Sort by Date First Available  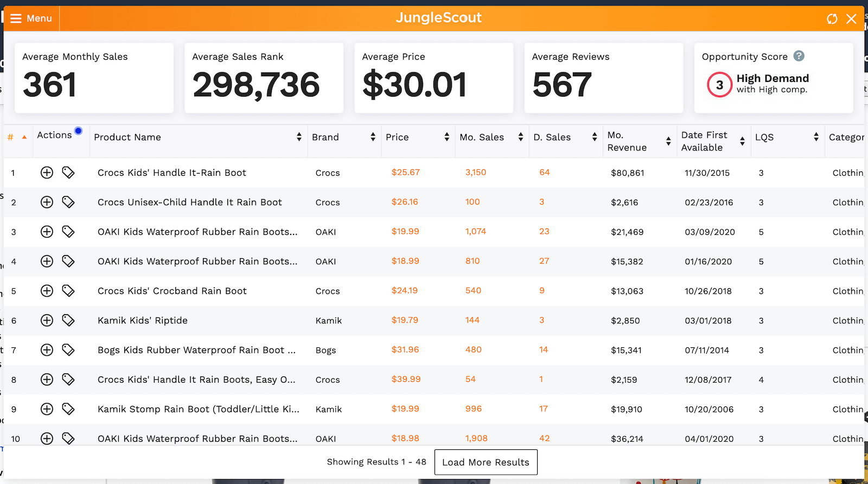click(x=742, y=141)
